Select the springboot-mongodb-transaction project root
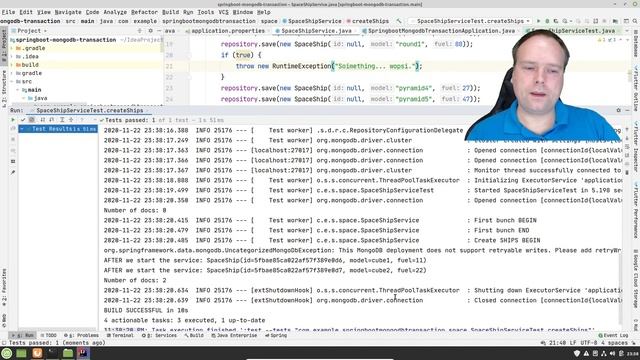 coord(65,40)
